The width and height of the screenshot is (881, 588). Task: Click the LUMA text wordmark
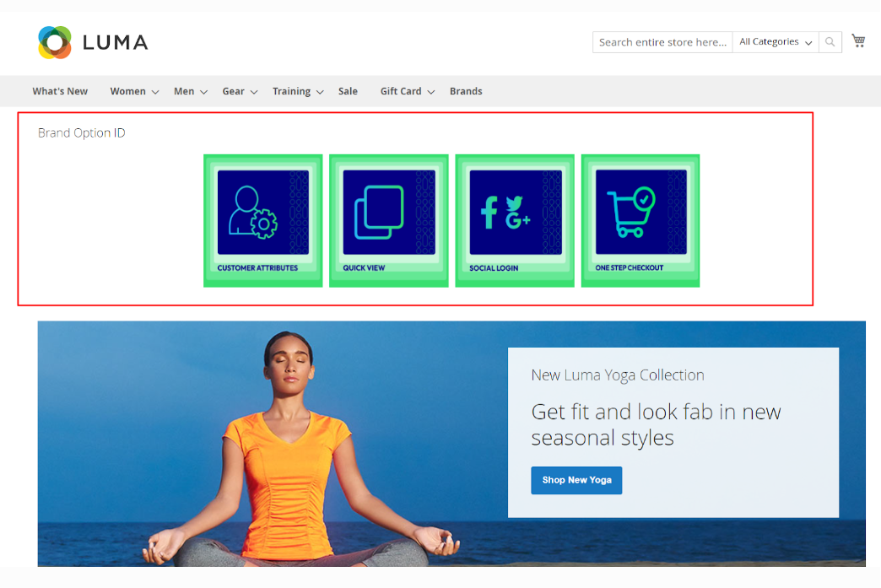116,42
